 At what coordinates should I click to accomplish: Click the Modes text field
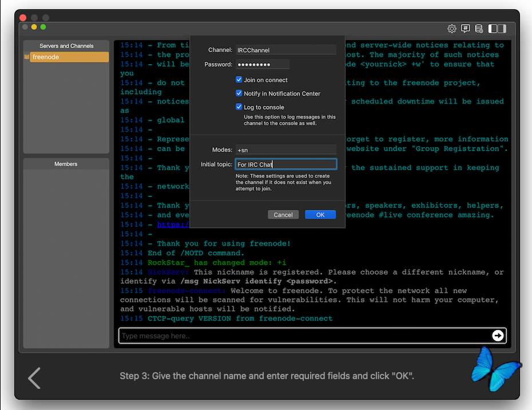tap(285, 150)
